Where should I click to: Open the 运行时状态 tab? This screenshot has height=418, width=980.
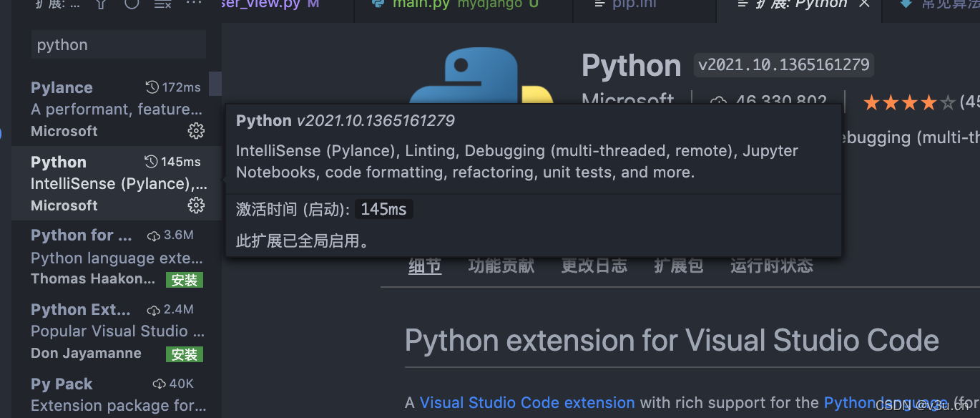pyautogui.click(x=771, y=266)
